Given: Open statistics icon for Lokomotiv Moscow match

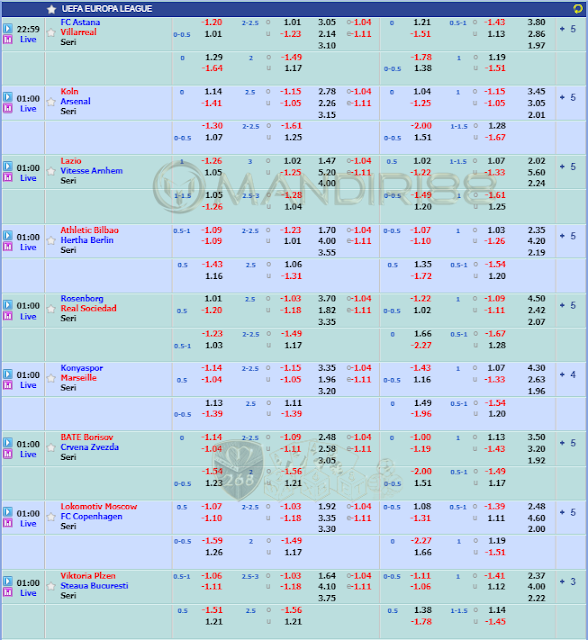Looking at the screenshot, I should coord(8,523).
